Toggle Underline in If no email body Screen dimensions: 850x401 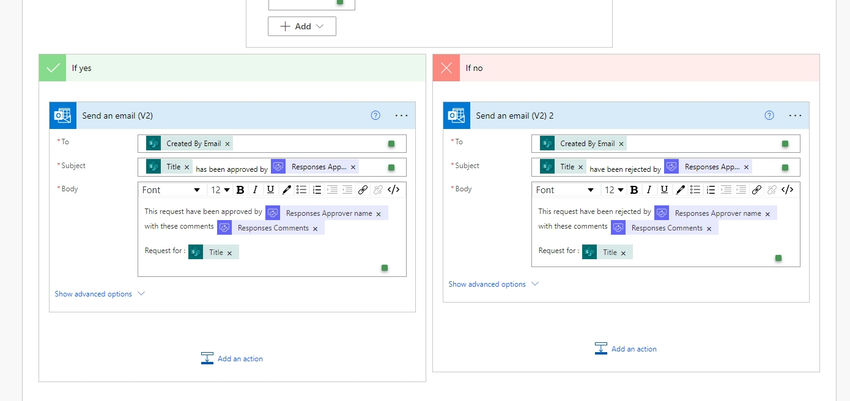[x=664, y=190]
